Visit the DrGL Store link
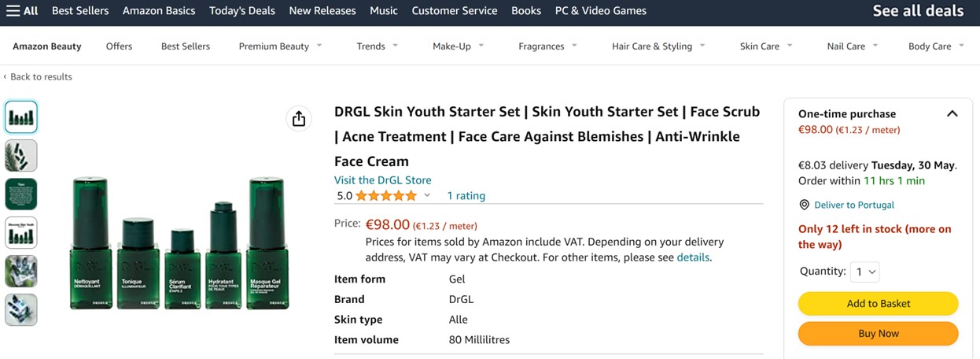Image resolution: width=980 pixels, height=359 pixels. pos(382,180)
